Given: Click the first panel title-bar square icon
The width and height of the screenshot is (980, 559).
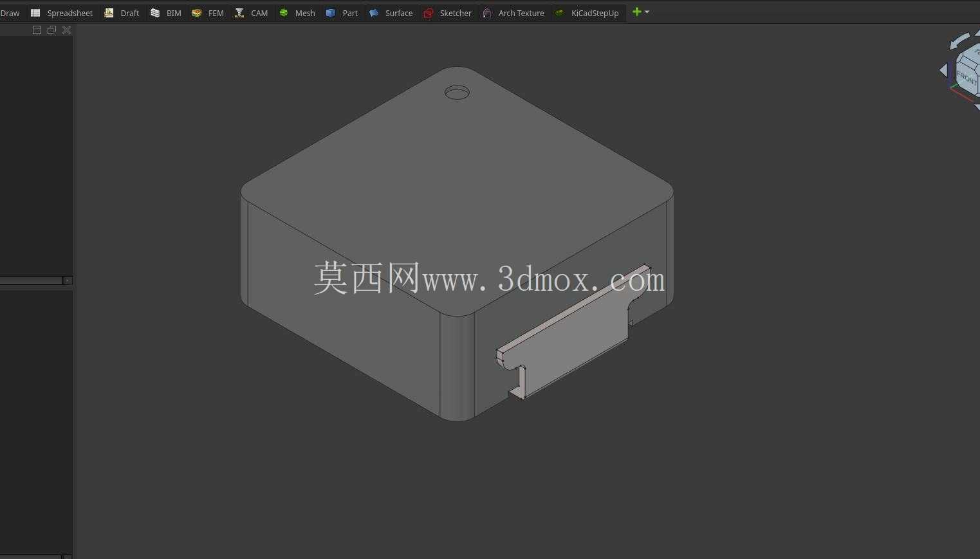Looking at the screenshot, I should (x=37, y=30).
